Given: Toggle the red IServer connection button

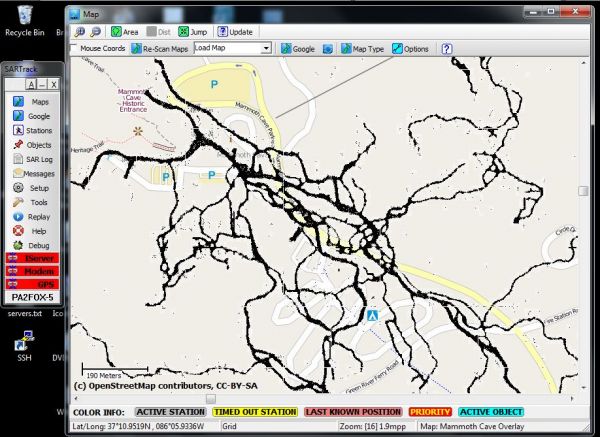Looking at the screenshot, I should (x=33, y=258).
